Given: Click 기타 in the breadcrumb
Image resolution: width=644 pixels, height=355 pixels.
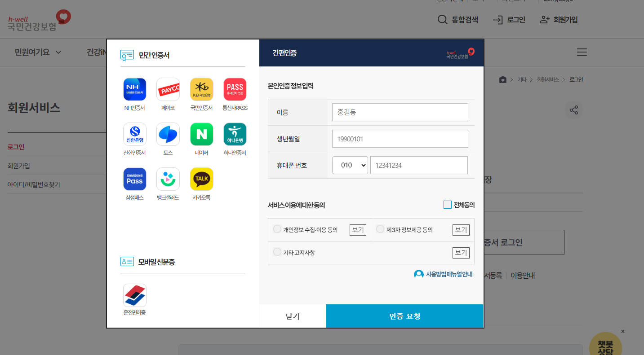Looking at the screenshot, I should [x=522, y=79].
